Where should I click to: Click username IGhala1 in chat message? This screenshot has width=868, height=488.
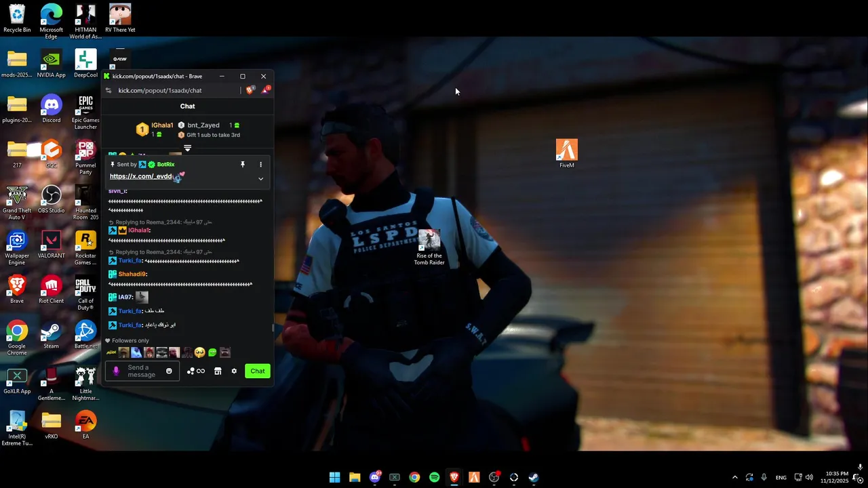[x=138, y=230]
